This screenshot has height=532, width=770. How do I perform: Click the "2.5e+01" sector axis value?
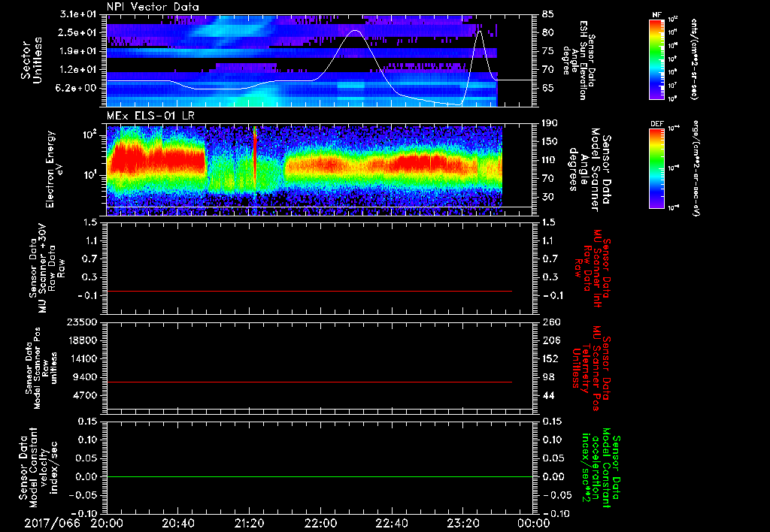point(78,32)
